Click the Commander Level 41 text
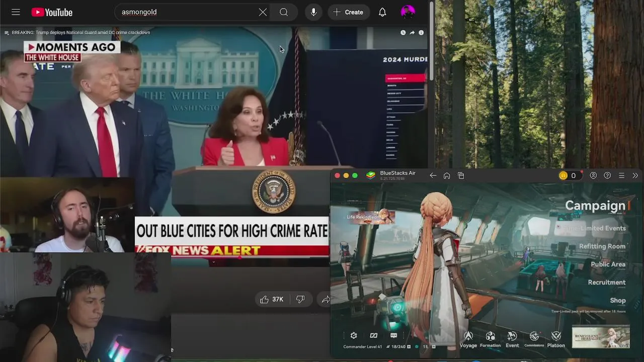This screenshot has height=362, width=644. 362,347
